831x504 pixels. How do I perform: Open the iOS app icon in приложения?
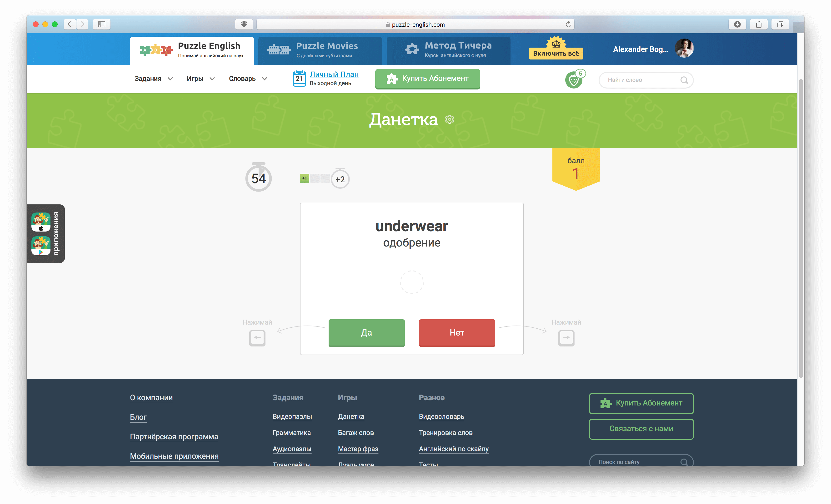(x=41, y=222)
